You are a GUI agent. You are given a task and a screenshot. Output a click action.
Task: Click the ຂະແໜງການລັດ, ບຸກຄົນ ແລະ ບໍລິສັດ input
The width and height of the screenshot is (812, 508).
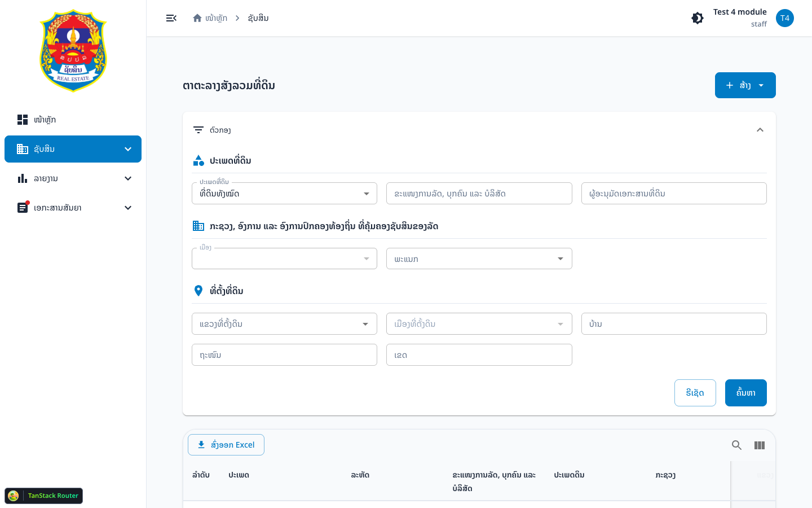point(479,194)
